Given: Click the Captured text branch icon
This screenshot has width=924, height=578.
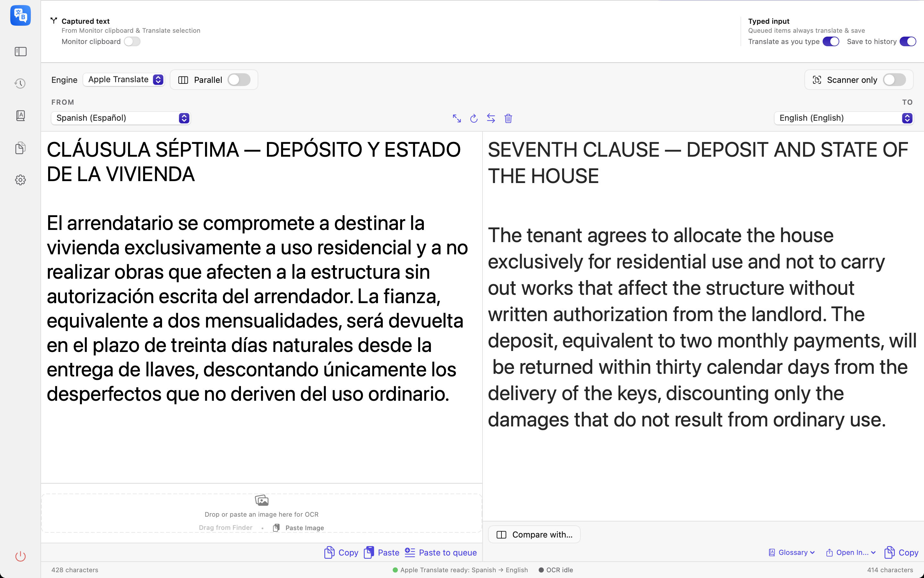Looking at the screenshot, I should click(x=54, y=21).
